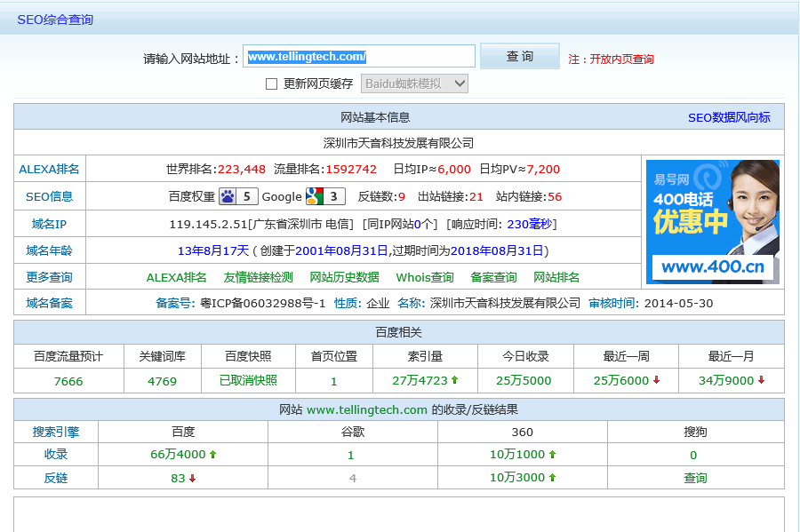
Task: Click red down arrow beside 34万9000
Action: (761, 380)
